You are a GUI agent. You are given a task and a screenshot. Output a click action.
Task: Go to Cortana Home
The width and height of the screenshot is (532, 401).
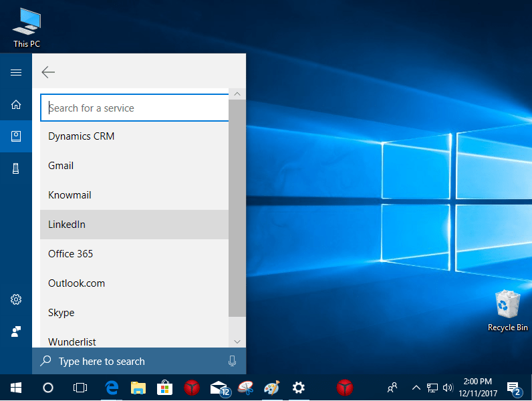[x=16, y=104]
